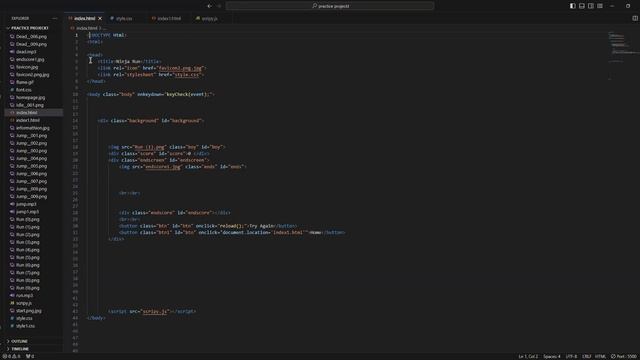Collapse the PRACTICE PROJECT folder
Viewport: 640px width, 360px height.
pyautogui.click(x=29, y=28)
